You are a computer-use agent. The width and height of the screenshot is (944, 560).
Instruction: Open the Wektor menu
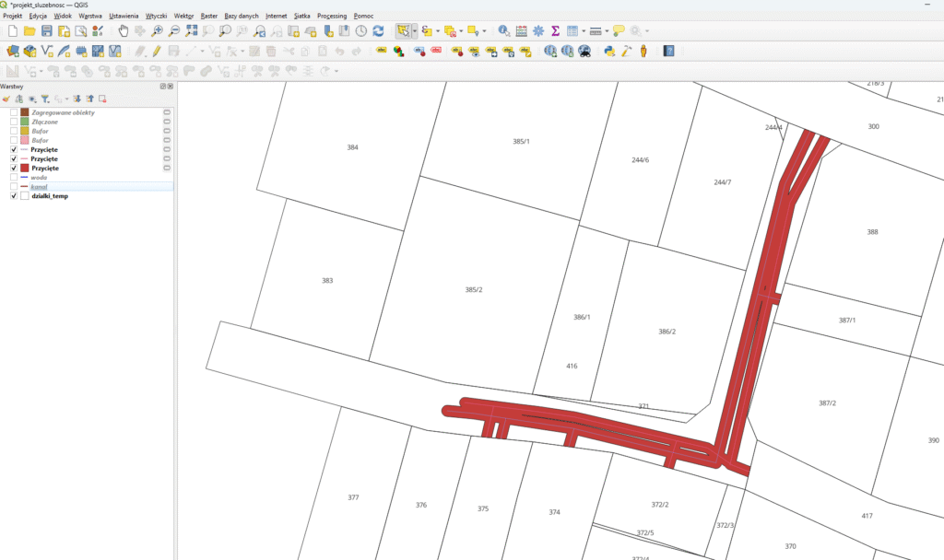[x=183, y=17]
